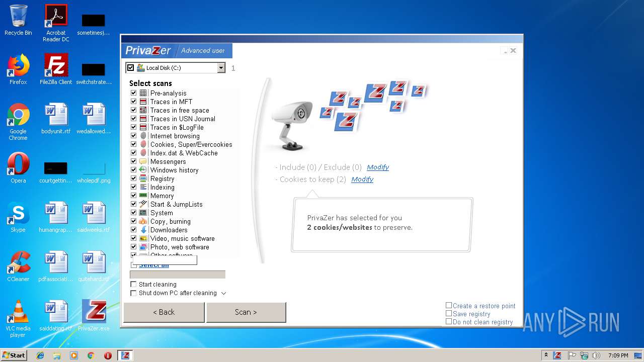The height and width of the screenshot is (362, 644).
Task: Check Save registry option
Action: pos(449,313)
